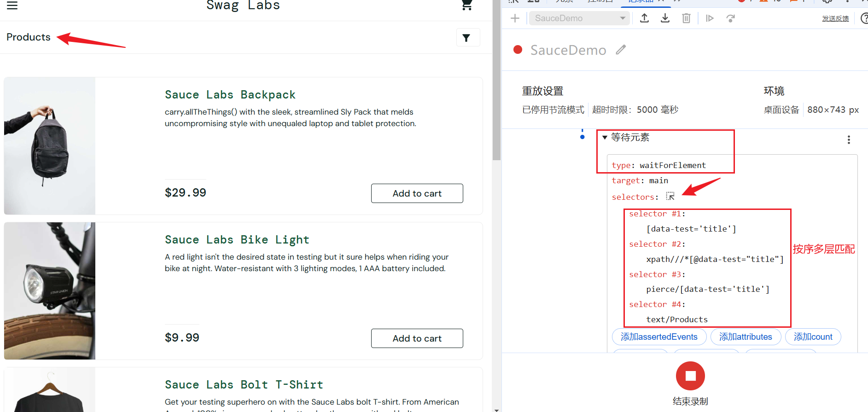Stop recording with the red 结束录制 button
The image size is (868, 412).
coord(690,376)
